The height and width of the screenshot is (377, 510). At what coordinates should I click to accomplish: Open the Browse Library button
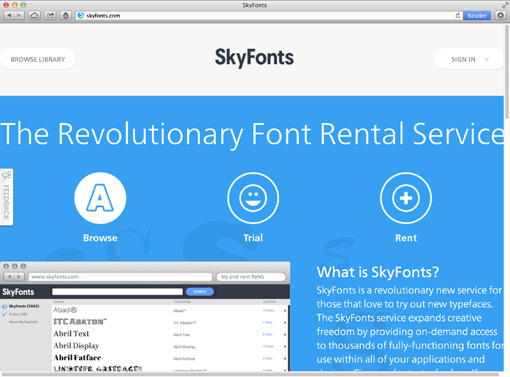38,59
